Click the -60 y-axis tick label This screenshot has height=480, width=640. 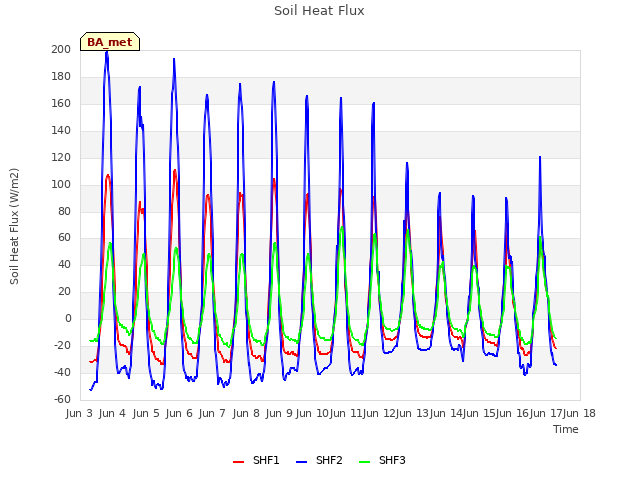[62, 399]
